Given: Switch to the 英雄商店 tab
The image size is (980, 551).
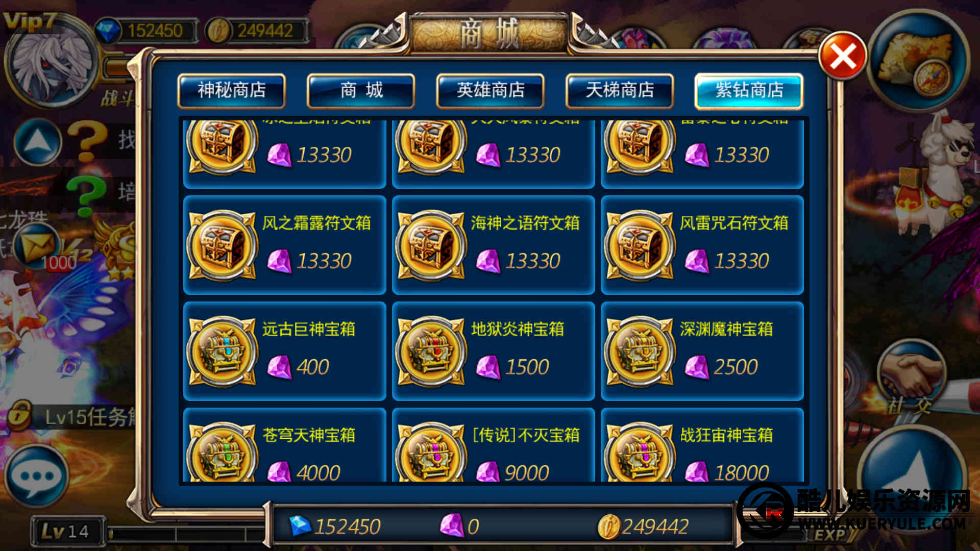Looking at the screenshot, I should [x=491, y=91].
